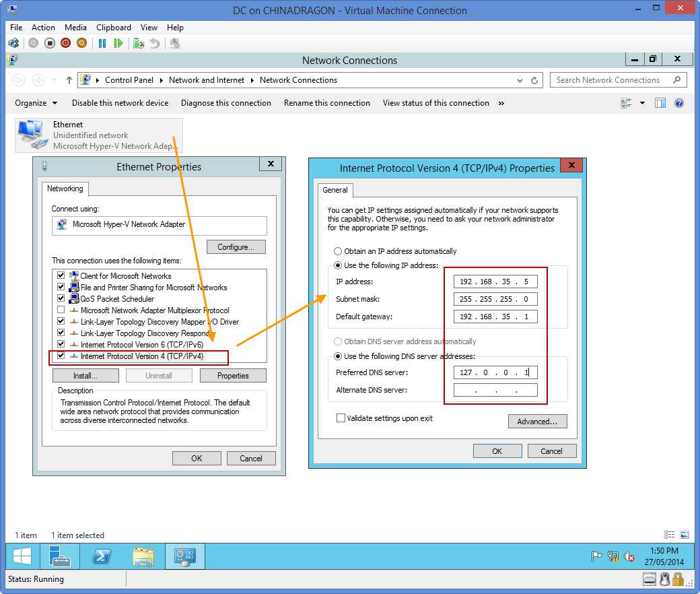
Task: Open the Help question mark icon
Action: point(679,103)
